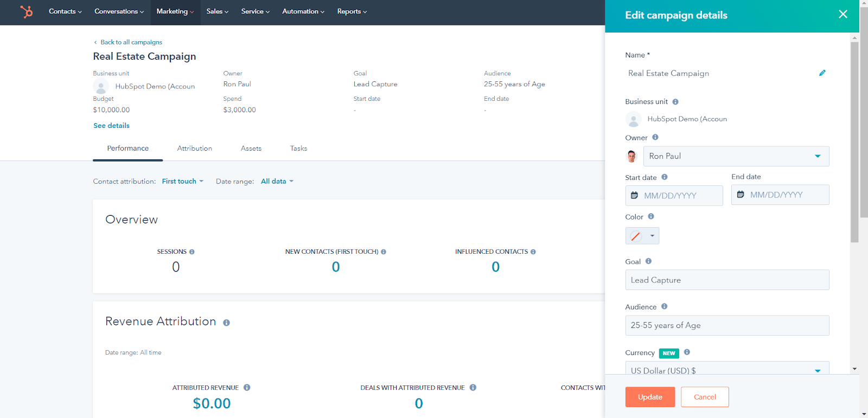Expand the First touch attribution dropdown
This screenshot has height=418, width=868.
(x=182, y=182)
